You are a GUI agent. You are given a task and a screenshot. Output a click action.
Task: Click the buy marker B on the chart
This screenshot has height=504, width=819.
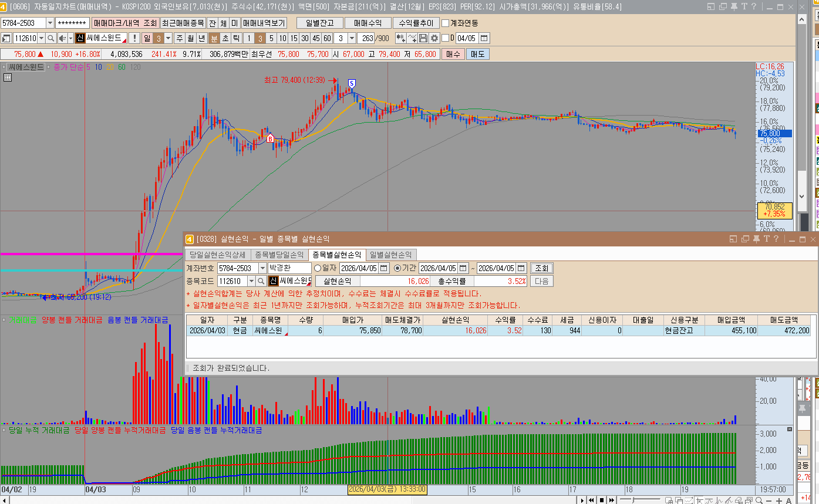(x=270, y=138)
